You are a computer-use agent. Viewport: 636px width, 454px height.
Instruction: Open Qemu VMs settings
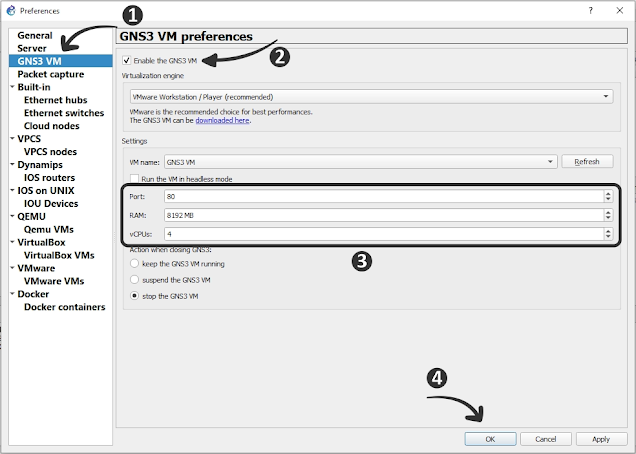[x=49, y=230]
